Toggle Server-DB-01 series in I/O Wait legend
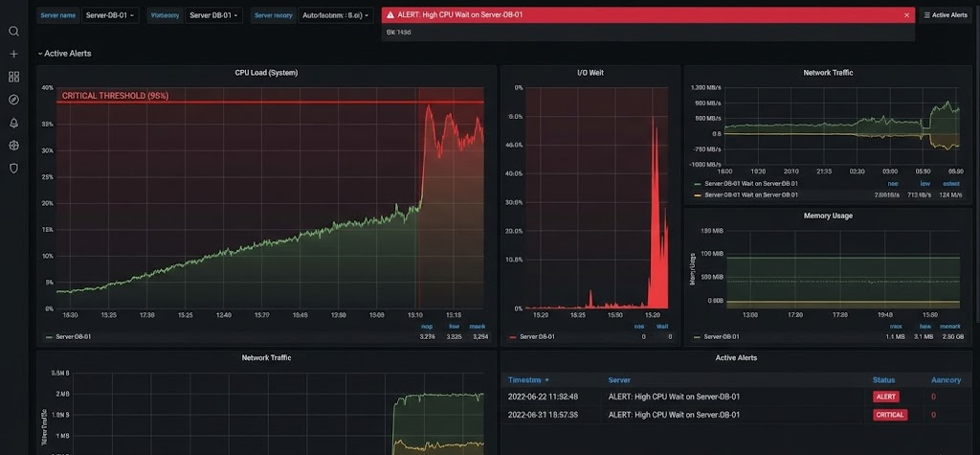The height and width of the screenshot is (455, 980). click(x=536, y=337)
